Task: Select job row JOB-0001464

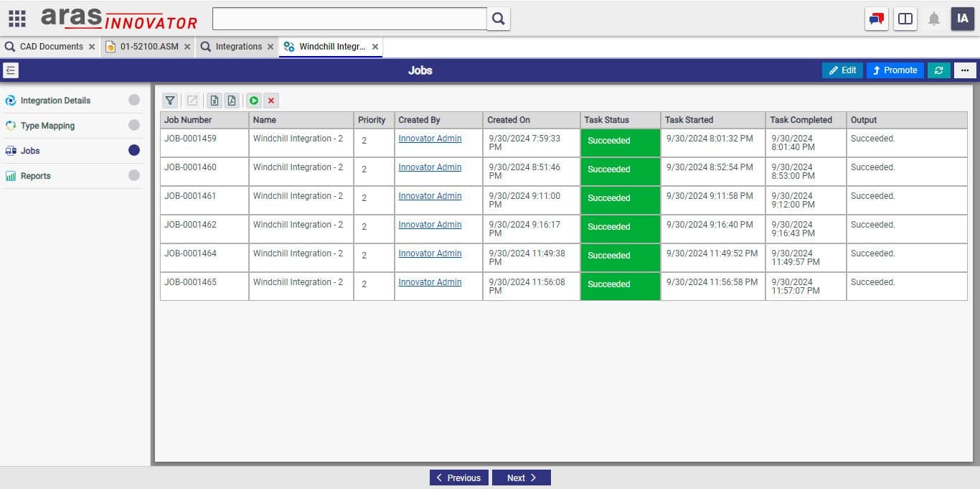Action: coord(563,258)
